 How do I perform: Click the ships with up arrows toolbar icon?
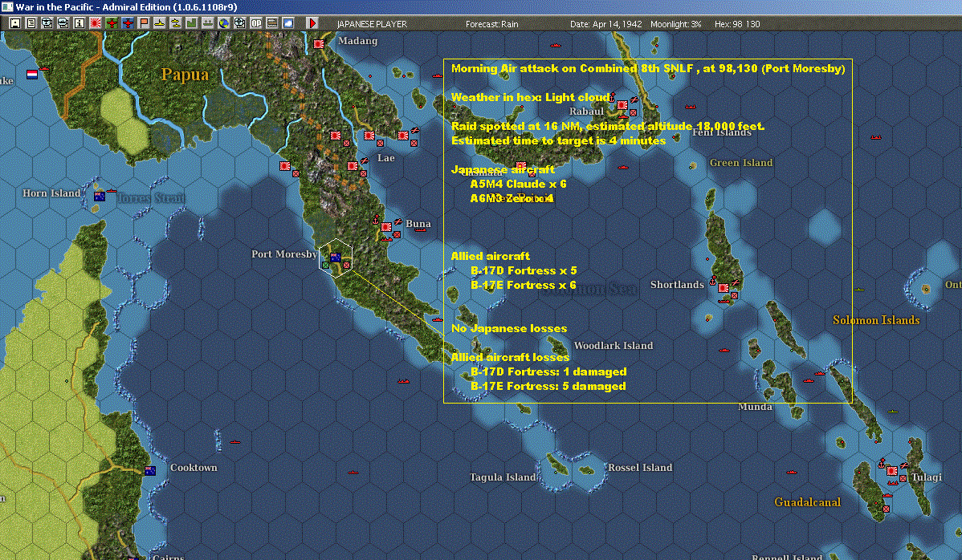click(x=207, y=23)
